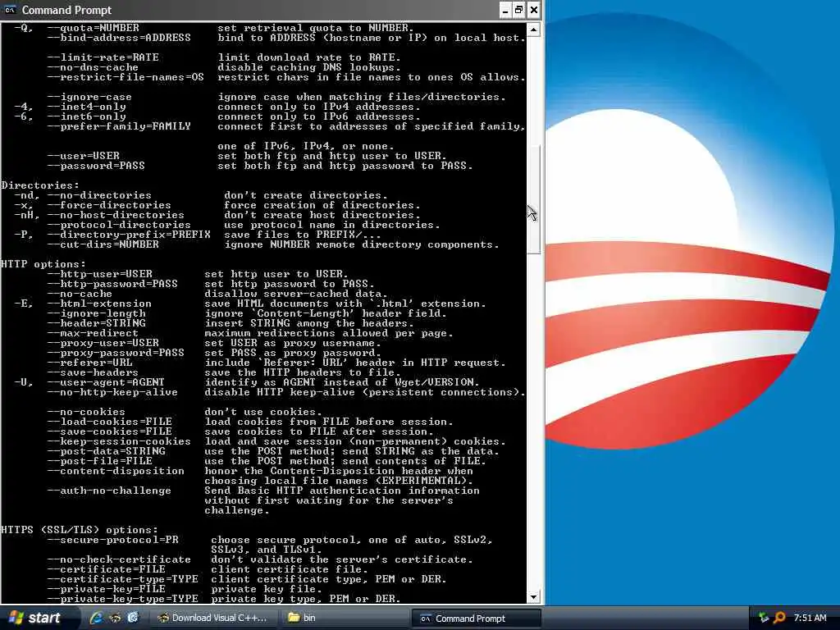Click the '--no-cookies' option text
Image resolution: width=840 pixels, height=630 pixels.
click(x=85, y=412)
